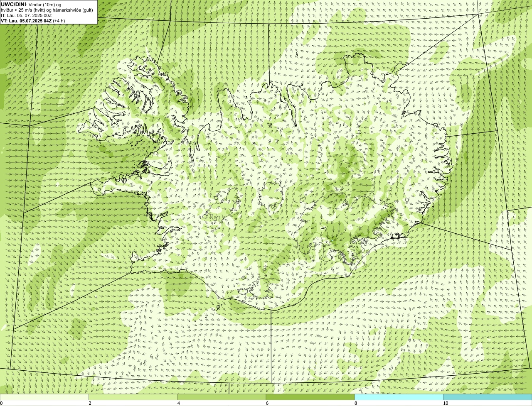Click the legend scale label '10'
This screenshot has width=532, height=406.
point(445,403)
